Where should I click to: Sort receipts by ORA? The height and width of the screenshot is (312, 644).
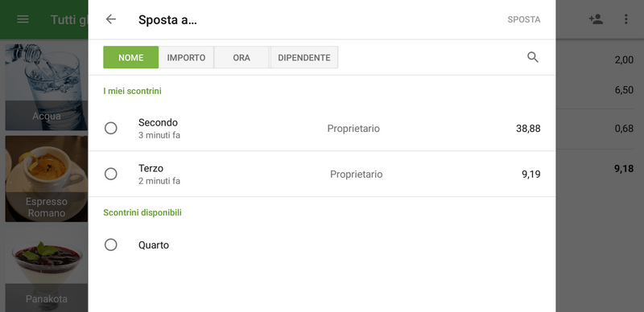(242, 57)
